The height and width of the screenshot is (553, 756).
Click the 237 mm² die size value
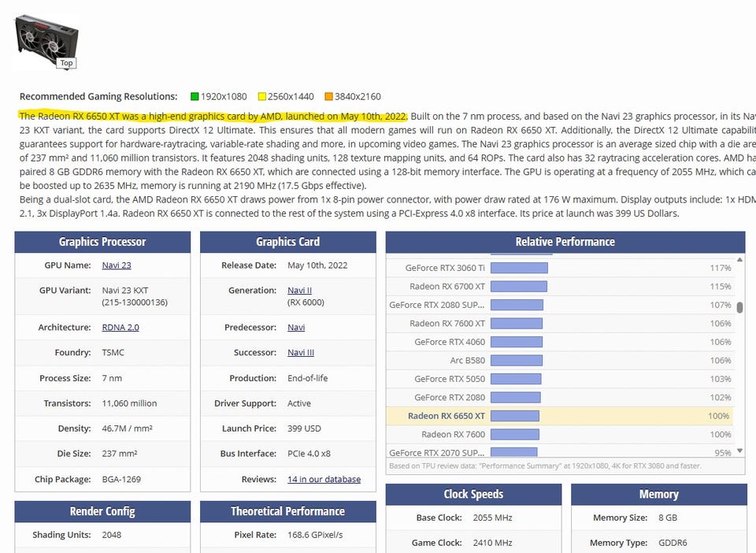(120, 454)
